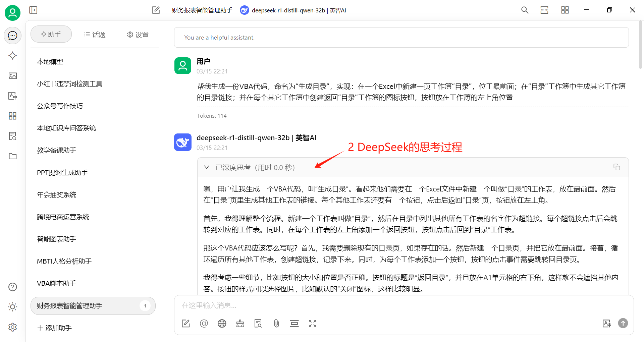Select the PPT提纲生成助手 assistant

tap(93, 173)
